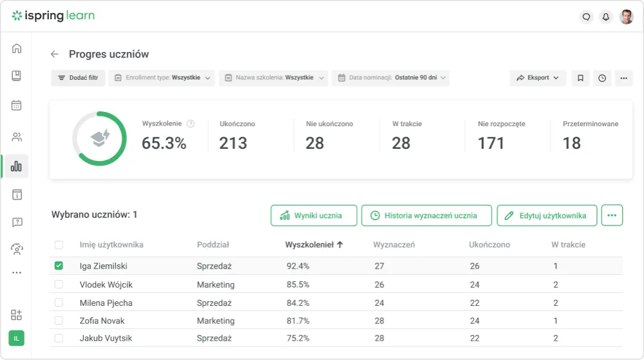Toggle the select-all checkbox in table header
This screenshot has width=644, height=360.
tap(59, 245)
